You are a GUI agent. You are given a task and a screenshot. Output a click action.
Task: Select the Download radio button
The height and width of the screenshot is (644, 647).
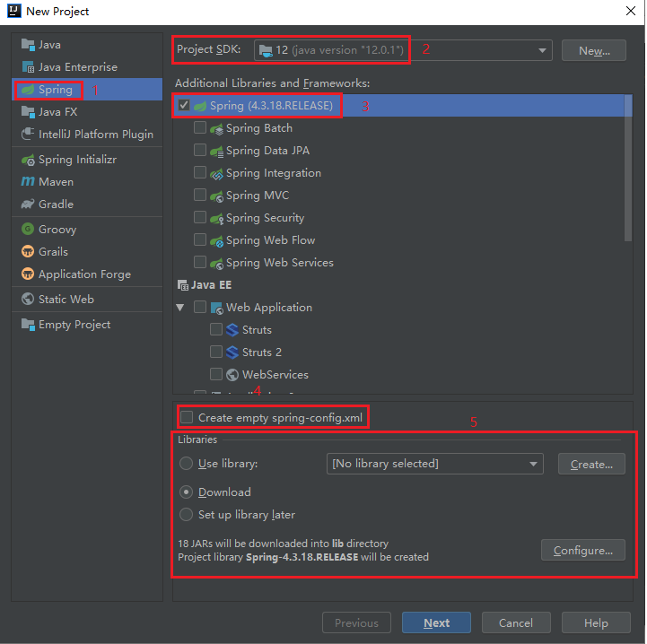tap(186, 492)
